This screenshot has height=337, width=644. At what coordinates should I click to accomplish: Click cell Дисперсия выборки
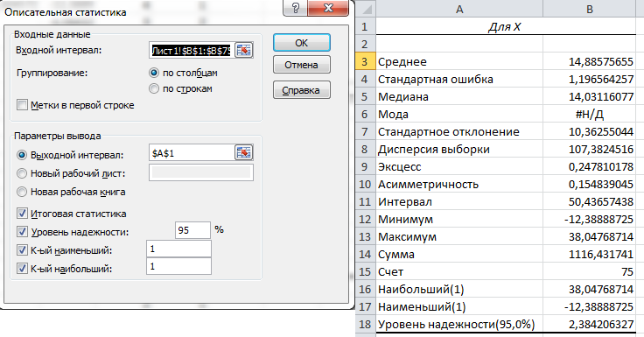459,149
